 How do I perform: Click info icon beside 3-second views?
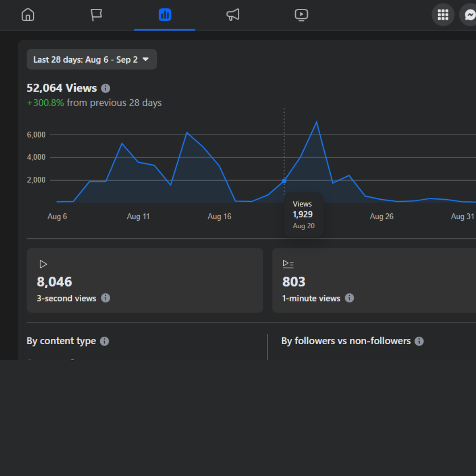click(105, 298)
